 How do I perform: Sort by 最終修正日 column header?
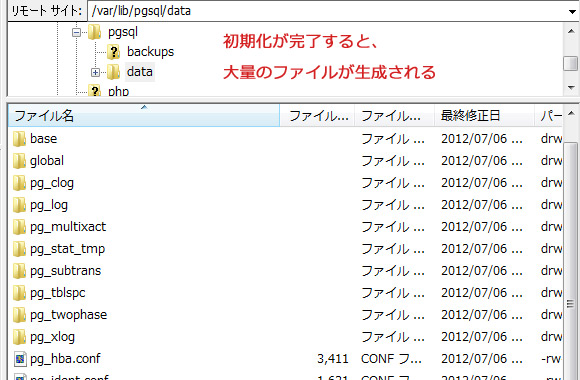click(x=484, y=116)
